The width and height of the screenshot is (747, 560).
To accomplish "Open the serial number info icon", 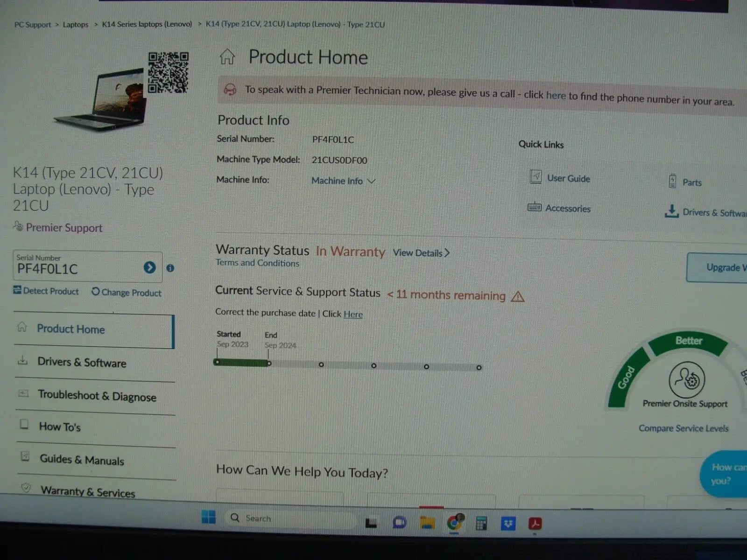I will coord(170,268).
